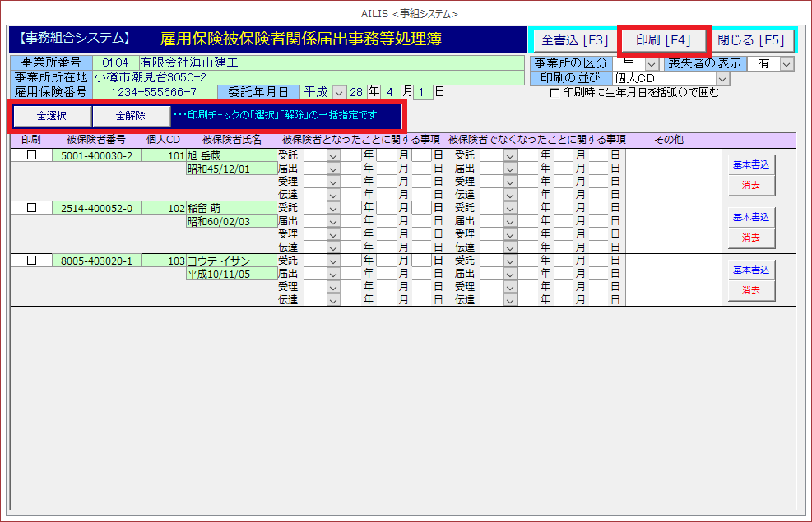
Task: Tick the print checkbox for 旭 岳蔵
Action: click(x=31, y=155)
